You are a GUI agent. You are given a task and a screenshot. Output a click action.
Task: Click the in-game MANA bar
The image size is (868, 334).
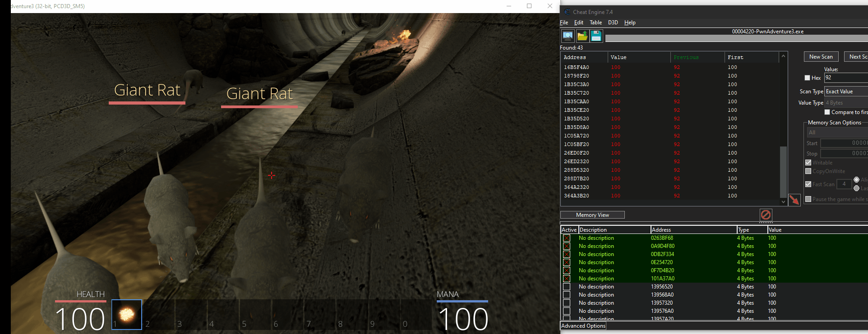pyautogui.click(x=462, y=301)
